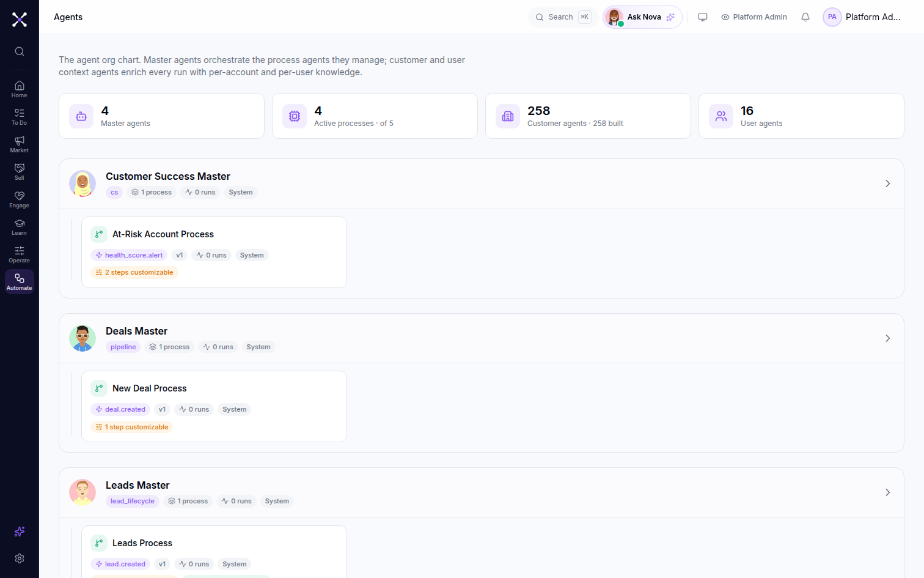Click the '258' customer agents count
924x578 pixels.
539,111
